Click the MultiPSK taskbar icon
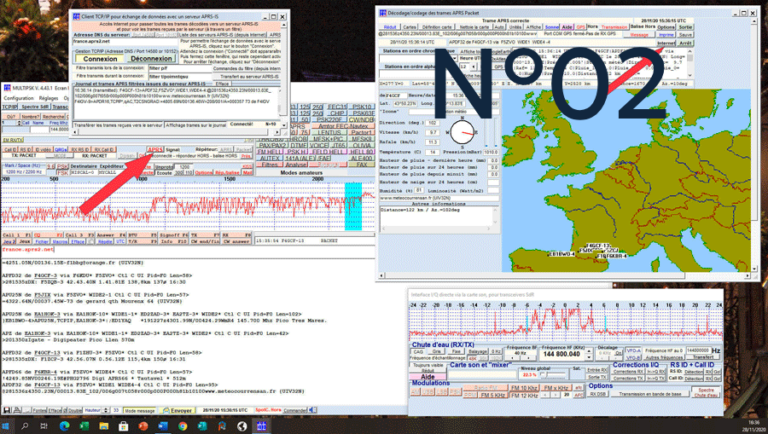The height and width of the screenshot is (434, 768). (x=261, y=426)
